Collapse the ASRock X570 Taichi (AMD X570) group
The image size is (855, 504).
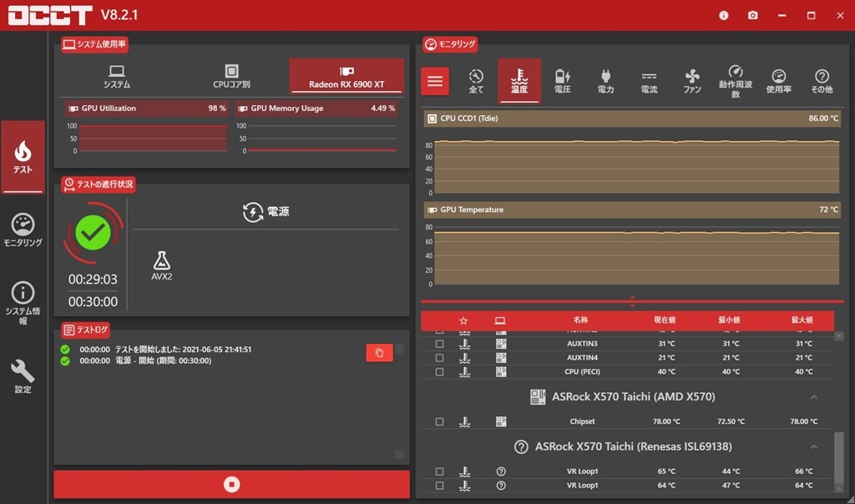pyautogui.click(x=814, y=396)
